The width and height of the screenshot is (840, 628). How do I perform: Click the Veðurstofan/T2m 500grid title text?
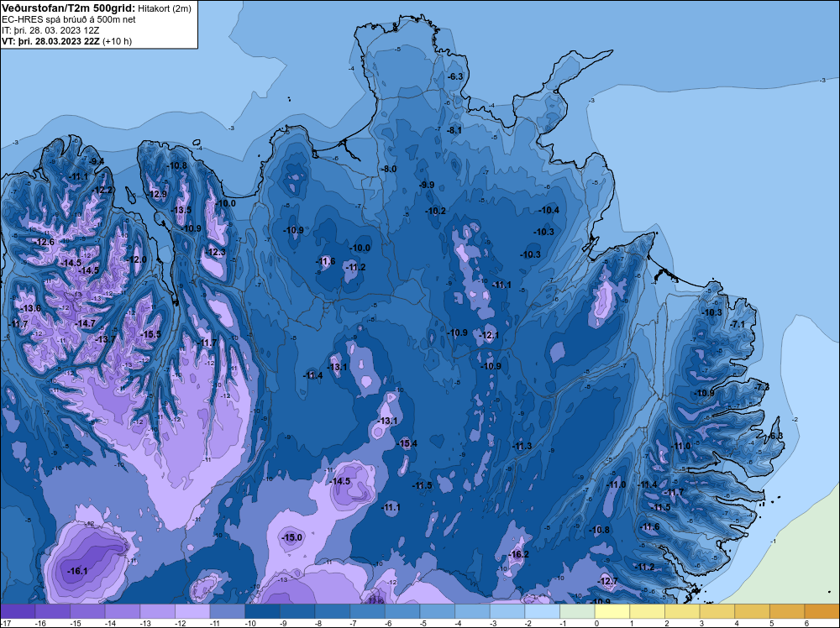click(x=68, y=8)
